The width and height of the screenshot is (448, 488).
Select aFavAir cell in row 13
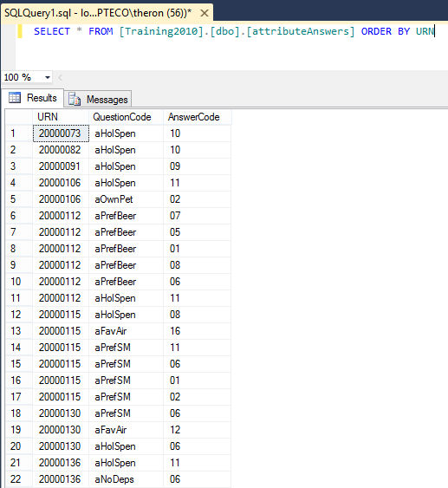pyautogui.click(x=126, y=331)
